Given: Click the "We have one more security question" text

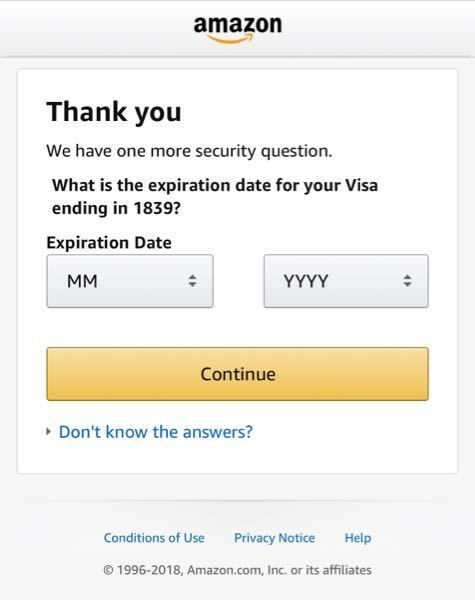Looking at the screenshot, I should 189,151.
